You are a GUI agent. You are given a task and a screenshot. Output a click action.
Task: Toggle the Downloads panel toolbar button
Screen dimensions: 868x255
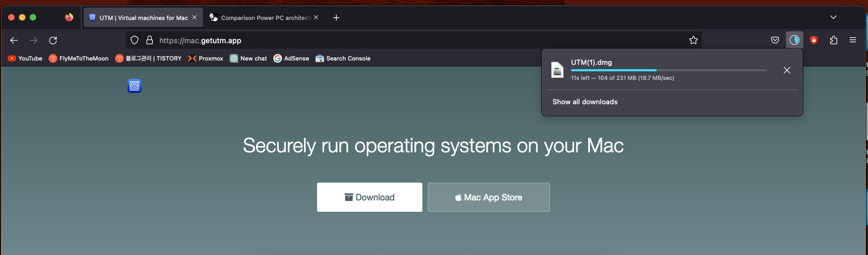[794, 40]
